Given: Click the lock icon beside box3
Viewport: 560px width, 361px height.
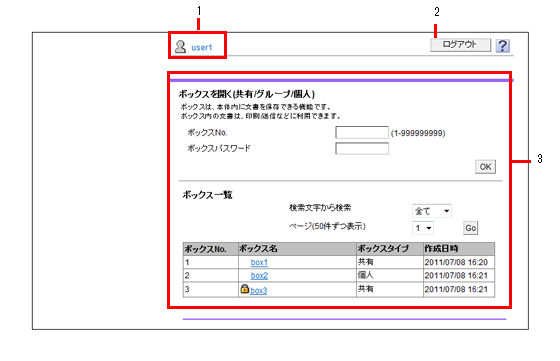Looking at the screenshot, I should (x=245, y=289).
